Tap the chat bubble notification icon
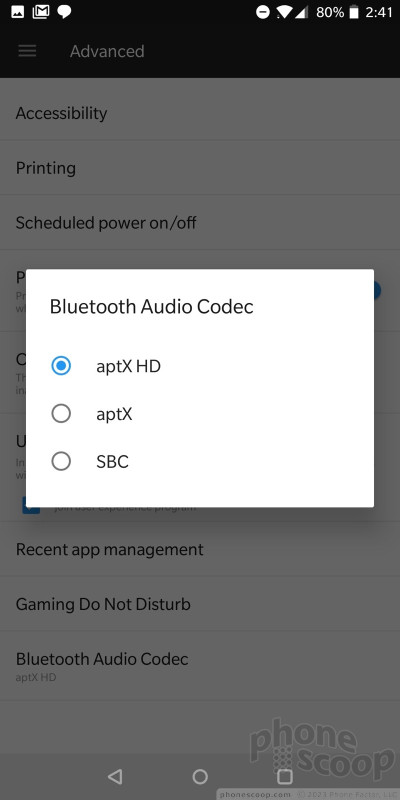This screenshot has height=800, width=400. click(x=64, y=12)
